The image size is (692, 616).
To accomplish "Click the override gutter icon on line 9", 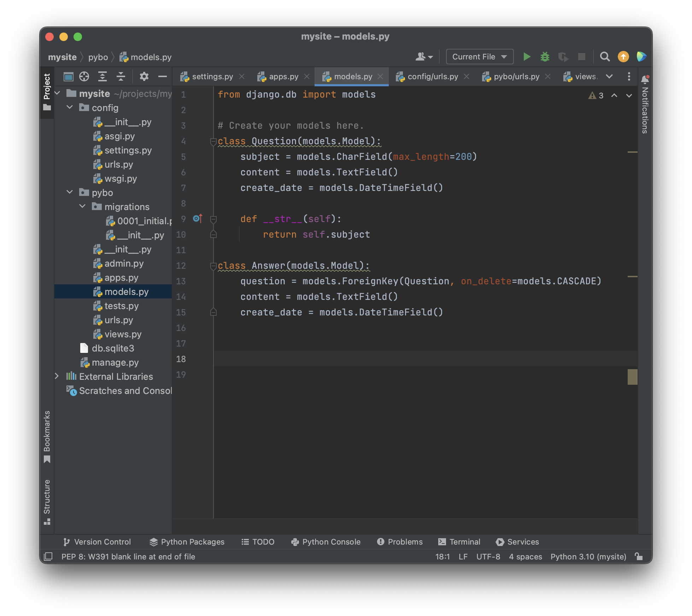I will click(198, 219).
